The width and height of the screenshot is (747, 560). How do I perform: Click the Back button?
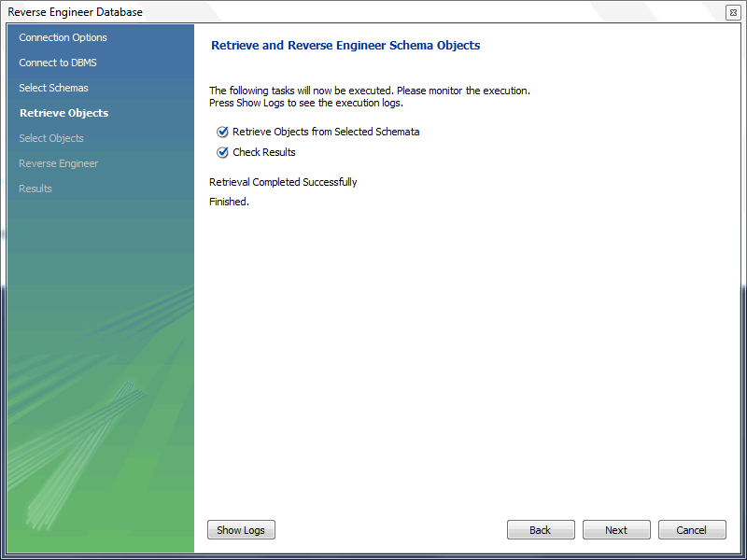coord(541,530)
